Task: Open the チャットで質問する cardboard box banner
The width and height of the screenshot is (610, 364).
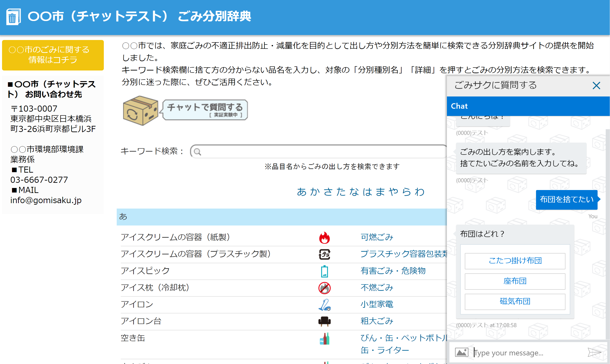Action: click(185, 110)
